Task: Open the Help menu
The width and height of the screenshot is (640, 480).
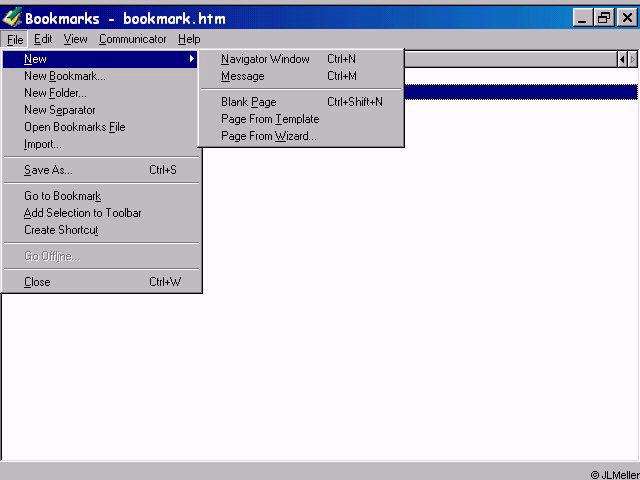Action: (x=189, y=39)
